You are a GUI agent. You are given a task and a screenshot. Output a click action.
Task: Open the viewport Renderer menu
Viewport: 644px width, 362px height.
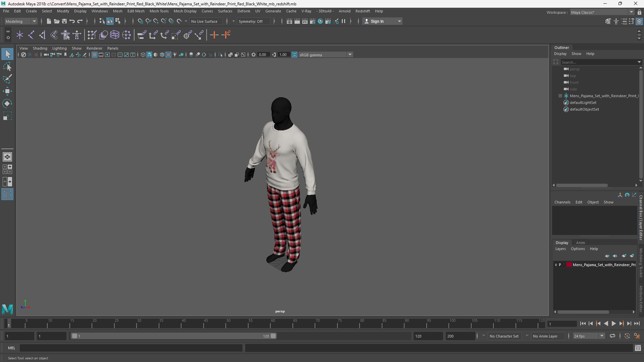coord(94,48)
